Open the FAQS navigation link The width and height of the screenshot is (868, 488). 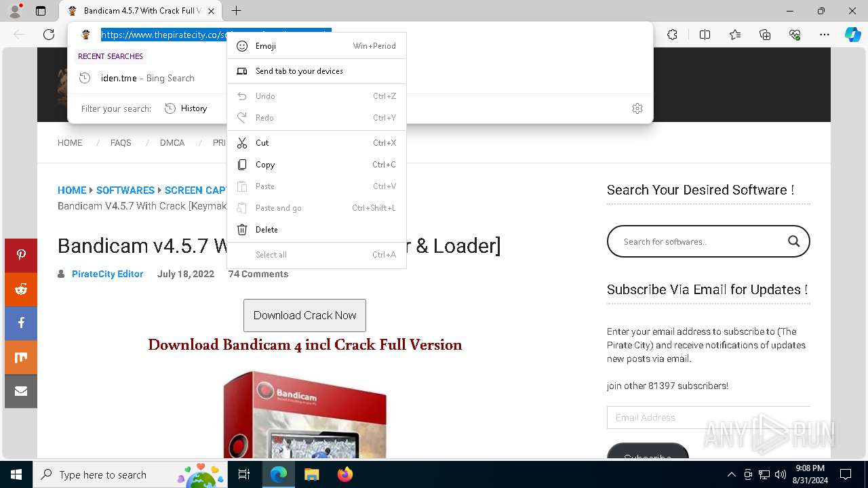coord(121,143)
